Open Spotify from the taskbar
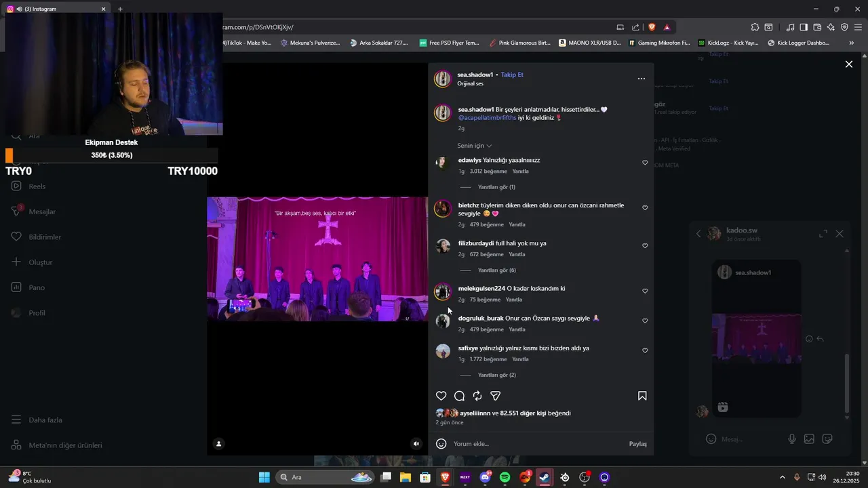The width and height of the screenshot is (868, 488). (505, 477)
